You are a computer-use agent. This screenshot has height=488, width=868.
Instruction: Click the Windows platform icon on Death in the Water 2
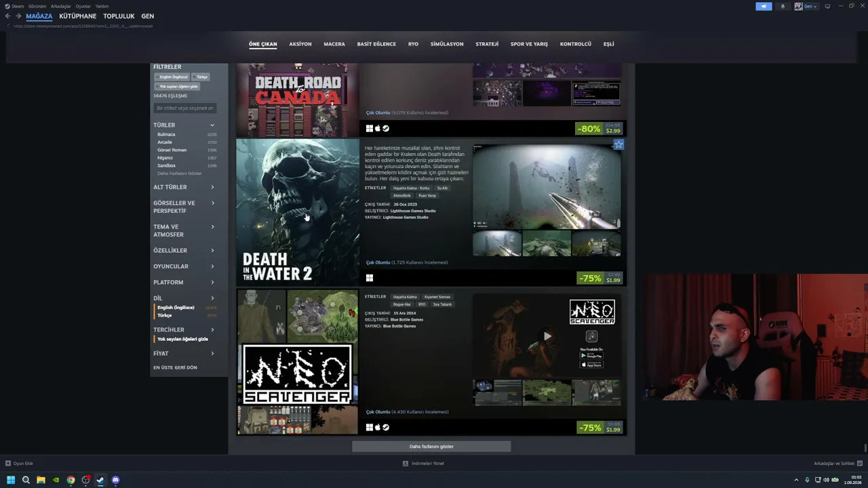[370, 278]
